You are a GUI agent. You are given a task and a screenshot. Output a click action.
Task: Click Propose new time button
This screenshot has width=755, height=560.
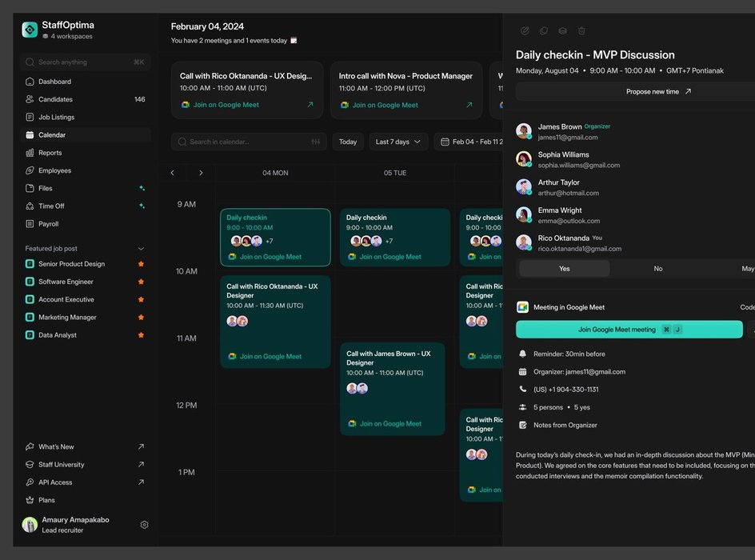click(x=657, y=91)
